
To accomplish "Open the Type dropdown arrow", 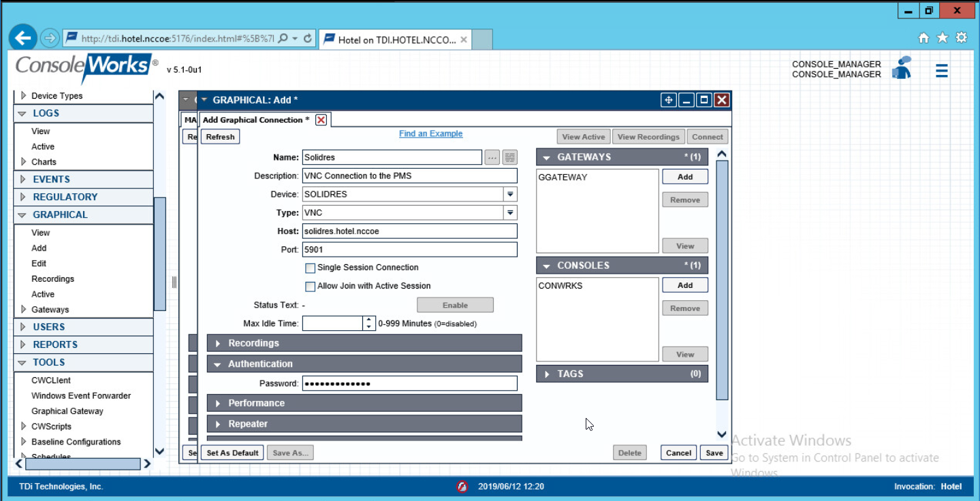I will pos(510,213).
